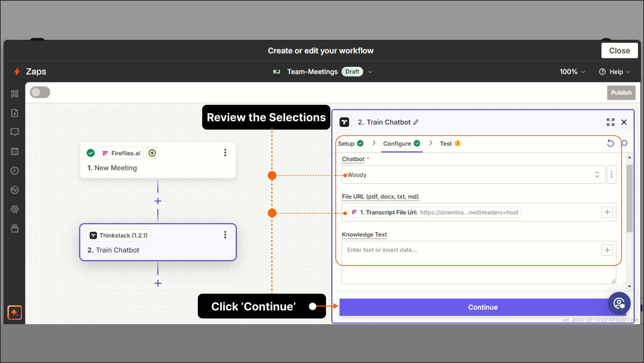Close the Train Chatbot side panel
The width and height of the screenshot is (644, 363).
click(624, 122)
